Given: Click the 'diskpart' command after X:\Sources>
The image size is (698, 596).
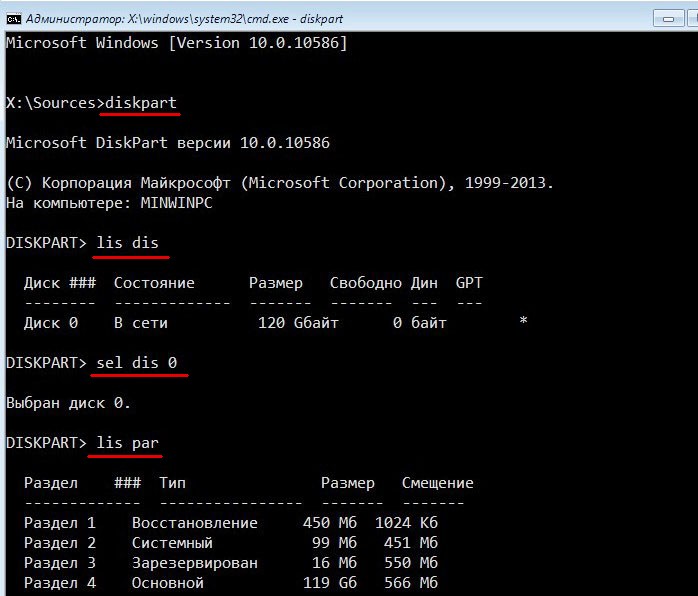Looking at the screenshot, I should click(141, 103).
